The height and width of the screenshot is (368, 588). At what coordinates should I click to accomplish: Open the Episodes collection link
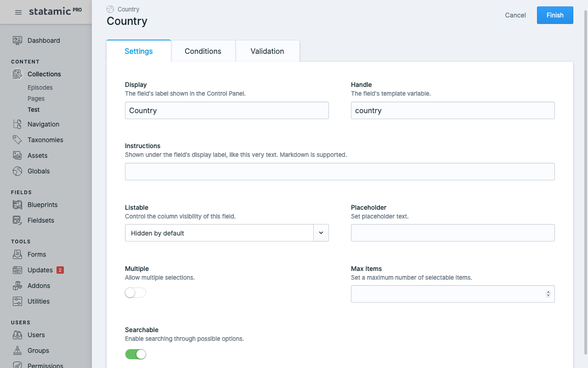pyautogui.click(x=40, y=87)
